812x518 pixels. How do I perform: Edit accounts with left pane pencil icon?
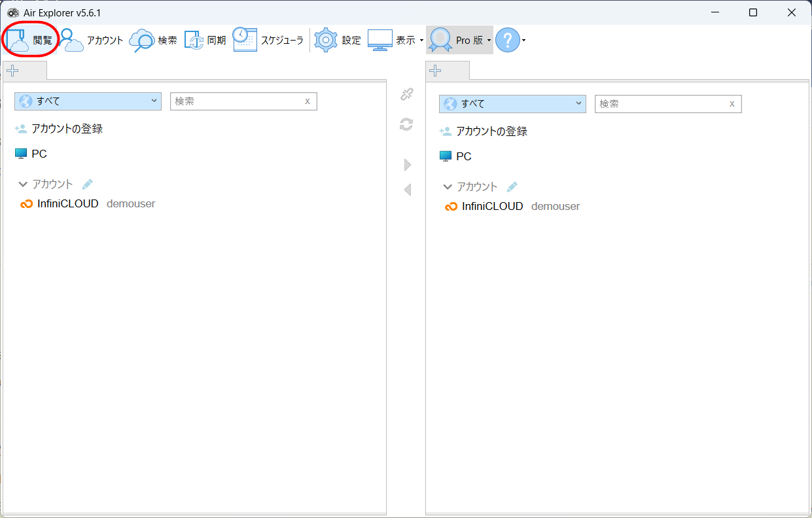click(87, 184)
